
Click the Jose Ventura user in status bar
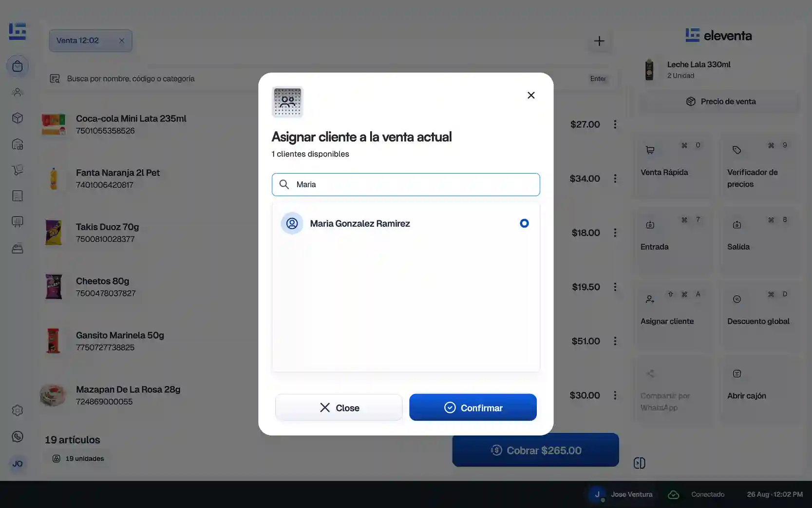pyautogui.click(x=622, y=494)
